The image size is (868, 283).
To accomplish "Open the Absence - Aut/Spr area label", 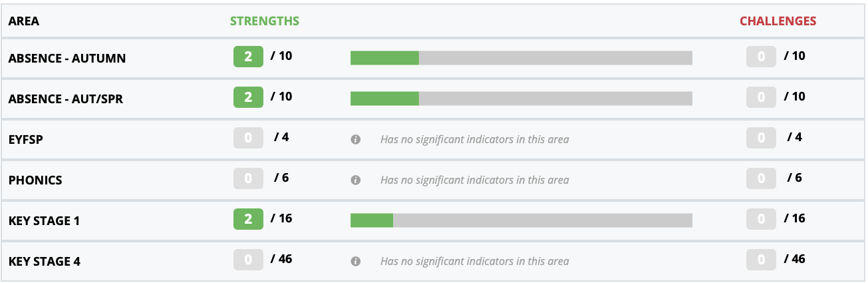I will 66,99.
